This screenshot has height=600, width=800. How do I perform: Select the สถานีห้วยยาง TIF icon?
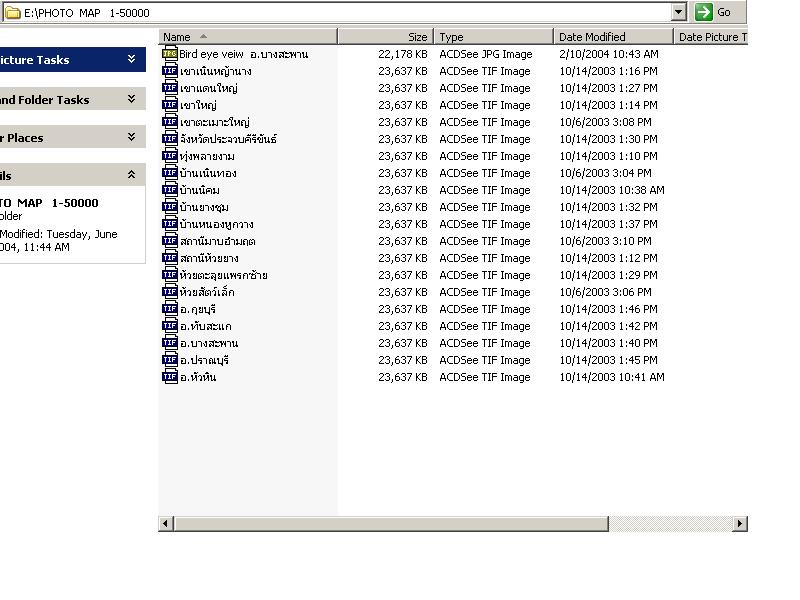click(170, 258)
